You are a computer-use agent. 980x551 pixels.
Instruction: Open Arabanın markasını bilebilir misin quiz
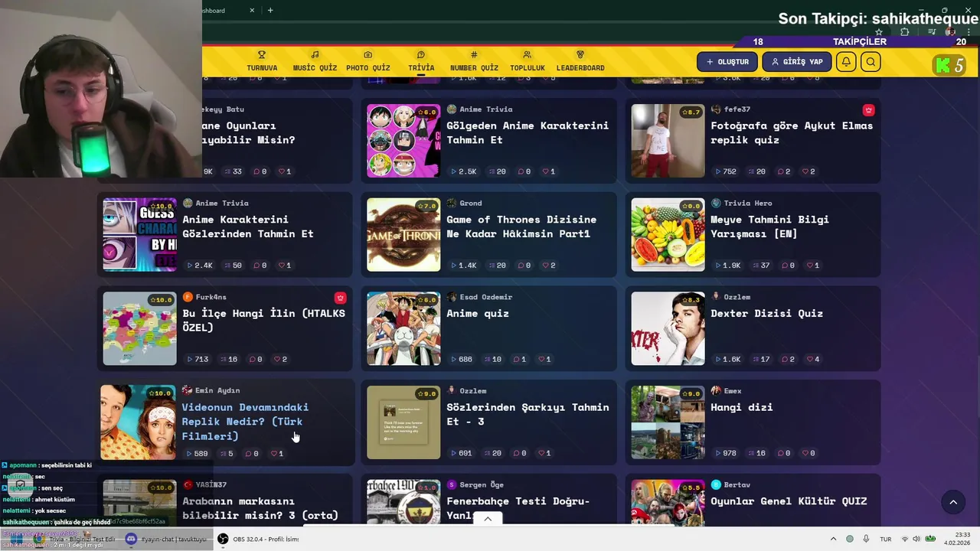[x=260, y=507]
